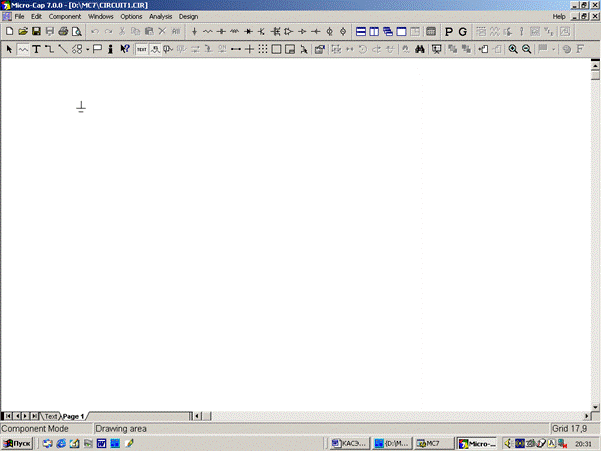Place a ground component from toolbar
The width and height of the screenshot is (601, 451).
click(x=194, y=31)
